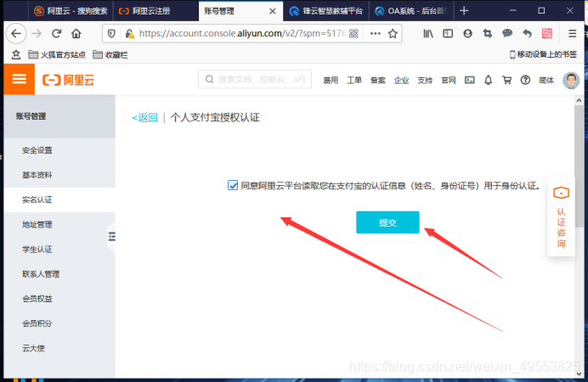Click the 提交 button
This screenshot has width=588, height=382.
coord(387,222)
